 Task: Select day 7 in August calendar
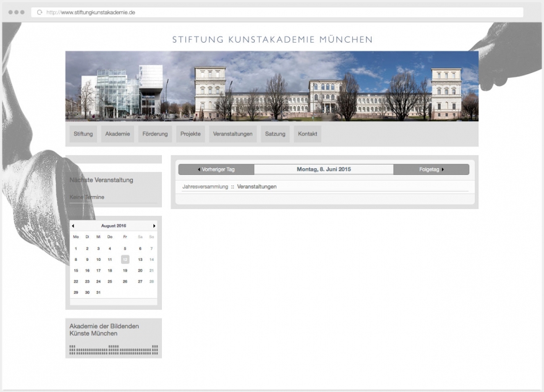[151, 249]
